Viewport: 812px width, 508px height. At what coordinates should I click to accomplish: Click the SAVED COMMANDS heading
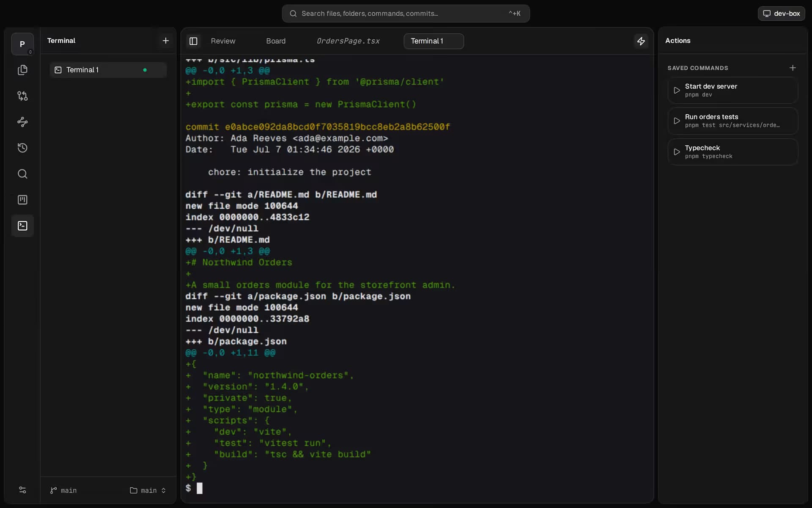[x=697, y=68]
